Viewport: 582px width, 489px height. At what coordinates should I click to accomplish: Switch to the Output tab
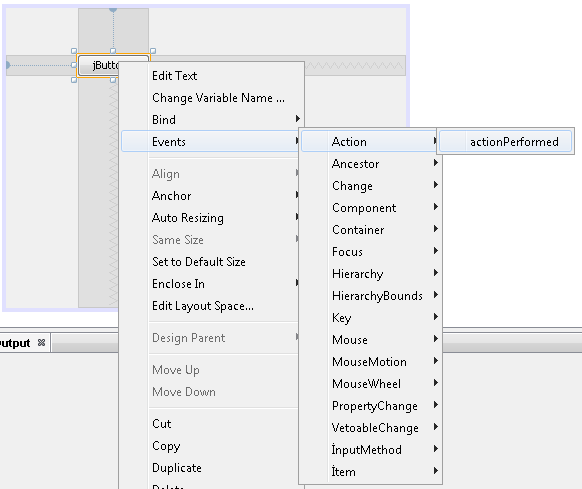(15, 343)
